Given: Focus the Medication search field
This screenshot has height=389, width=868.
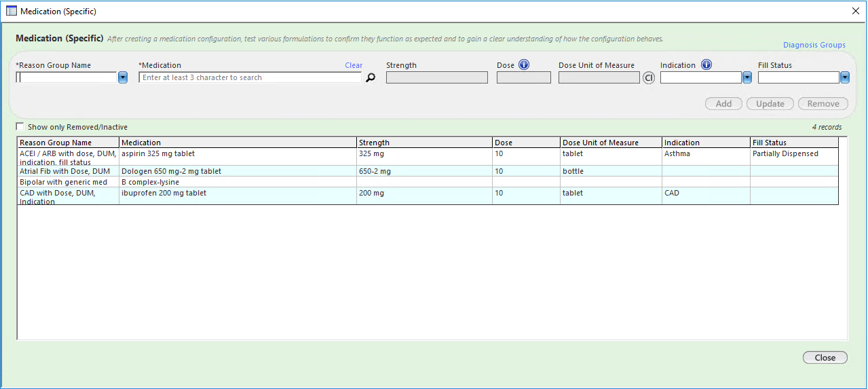Looking at the screenshot, I should click(250, 78).
